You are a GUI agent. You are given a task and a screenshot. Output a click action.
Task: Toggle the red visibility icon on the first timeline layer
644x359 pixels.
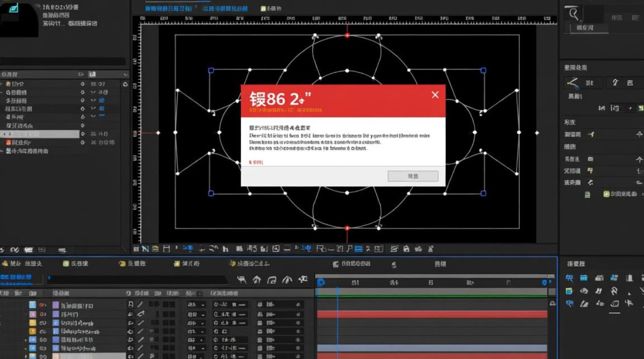[43, 305]
